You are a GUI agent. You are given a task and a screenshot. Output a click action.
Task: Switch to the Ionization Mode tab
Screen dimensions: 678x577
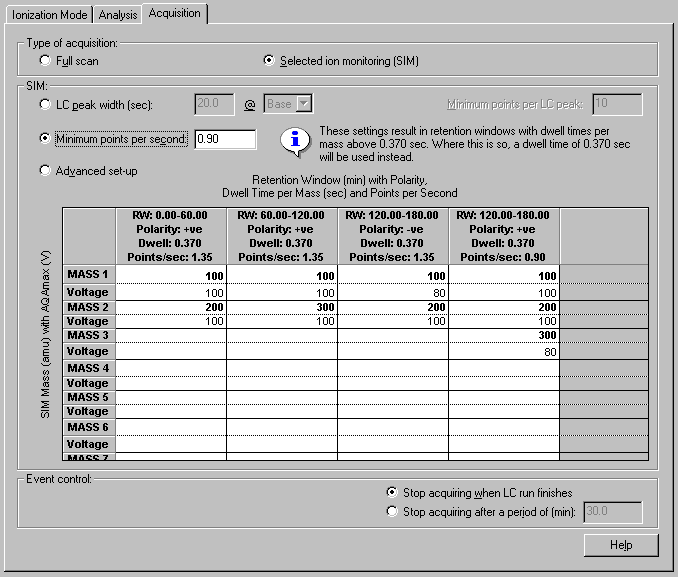click(x=49, y=15)
